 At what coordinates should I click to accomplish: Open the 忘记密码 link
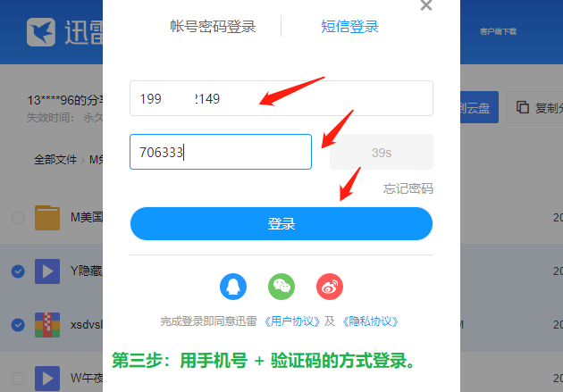(408, 188)
